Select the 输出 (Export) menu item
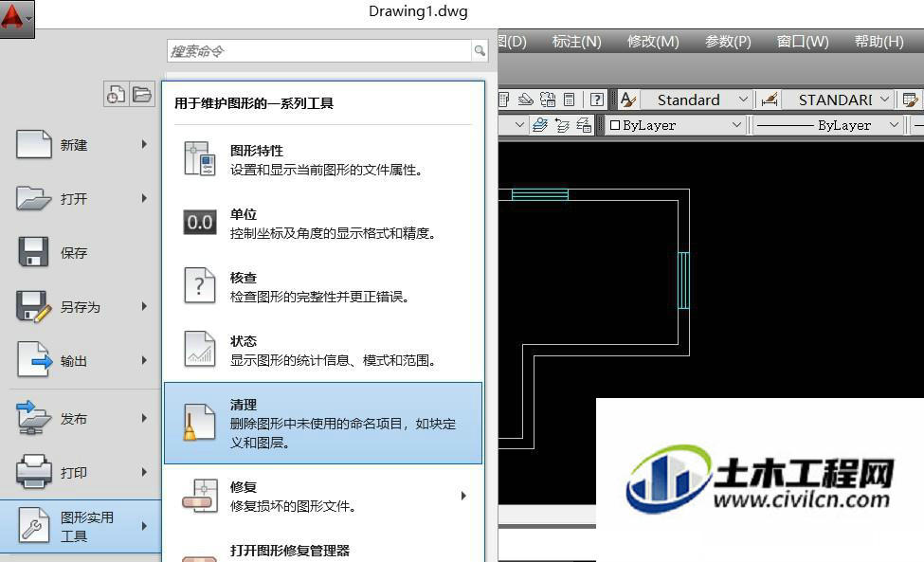924x562 pixels. pyautogui.click(x=81, y=360)
